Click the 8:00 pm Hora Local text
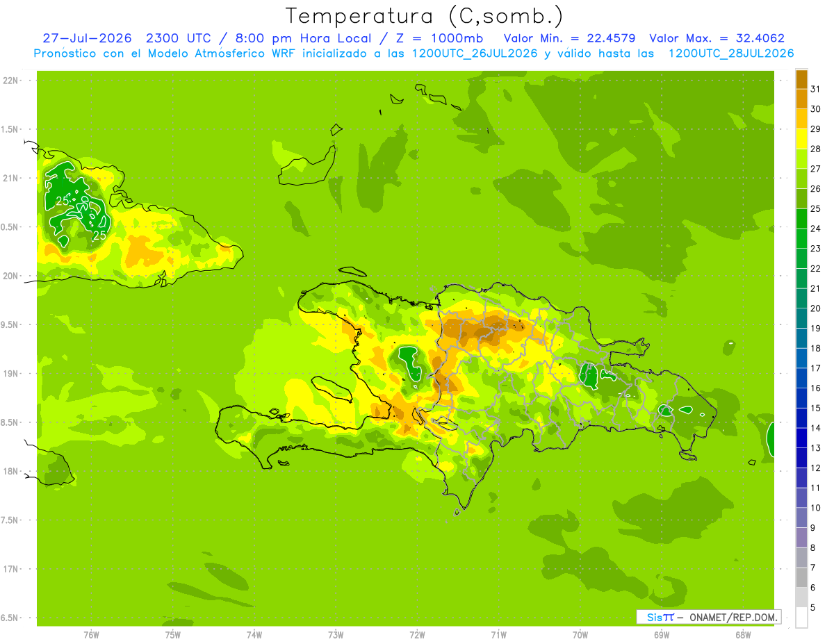Screen dimensions: 834x644 pos(304,38)
